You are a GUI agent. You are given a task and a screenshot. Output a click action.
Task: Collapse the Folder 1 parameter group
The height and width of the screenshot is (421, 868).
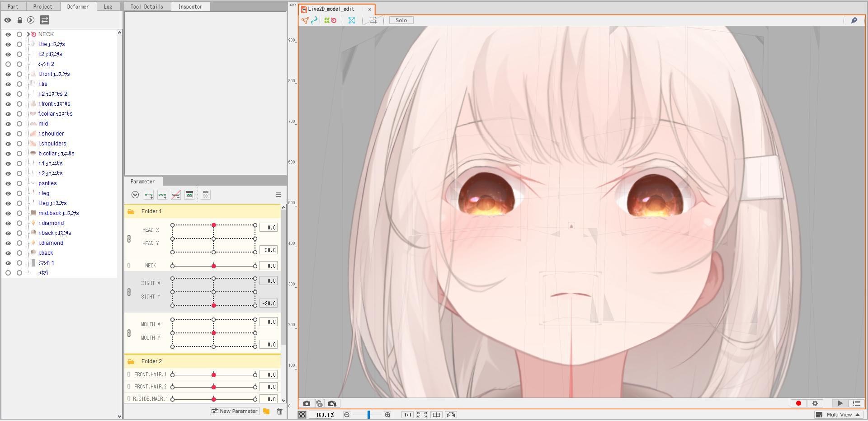coord(131,211)
